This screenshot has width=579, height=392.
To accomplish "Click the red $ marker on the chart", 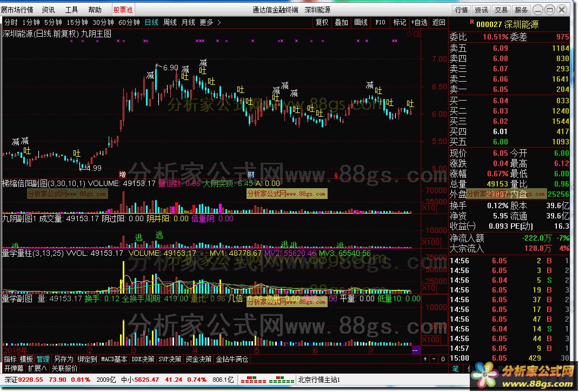I will (336, 176).
